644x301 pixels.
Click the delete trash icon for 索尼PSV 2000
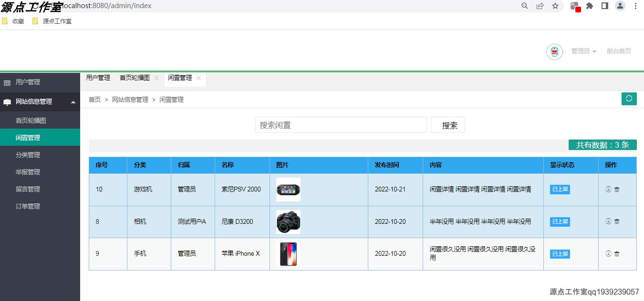(616, 189)
